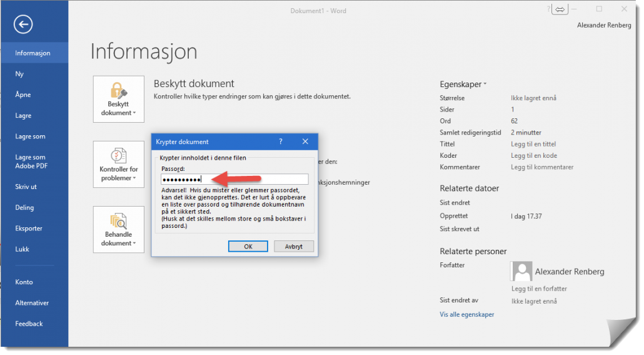The height and width of the screenshot is (355, 644).
Task: Click the Beskytt dokument heading
Action: (x=194, y=83)
